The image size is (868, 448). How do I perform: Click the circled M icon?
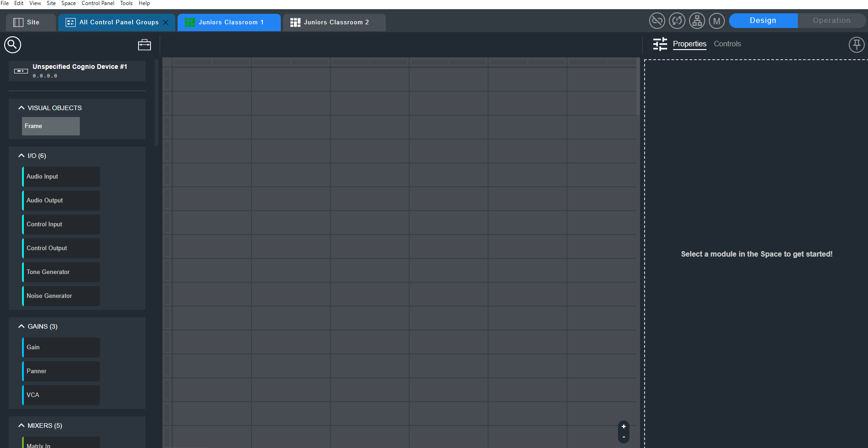pos(717,21)
